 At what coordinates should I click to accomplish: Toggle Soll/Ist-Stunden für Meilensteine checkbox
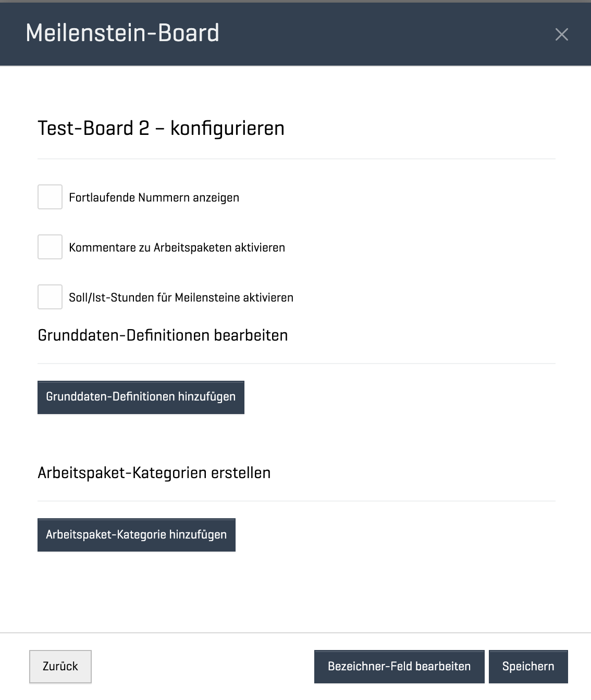(x=50, y=297)
